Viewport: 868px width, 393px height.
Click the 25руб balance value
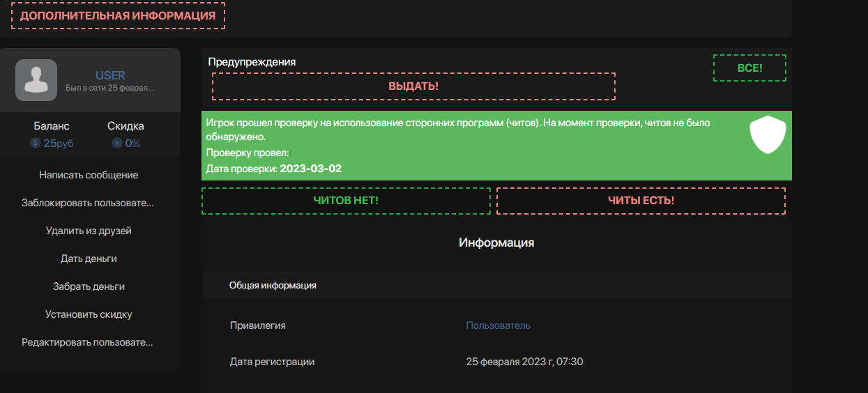click(58, 144)
